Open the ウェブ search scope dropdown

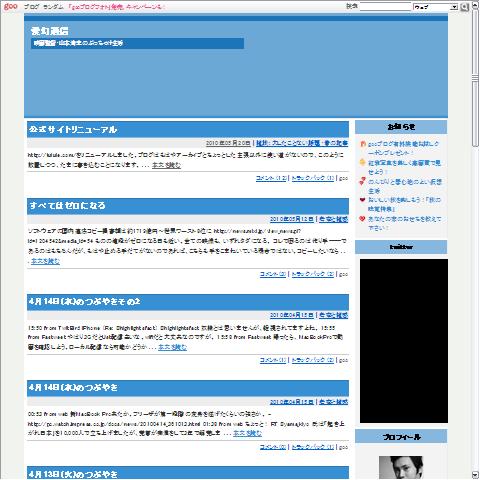coord(435,7)
